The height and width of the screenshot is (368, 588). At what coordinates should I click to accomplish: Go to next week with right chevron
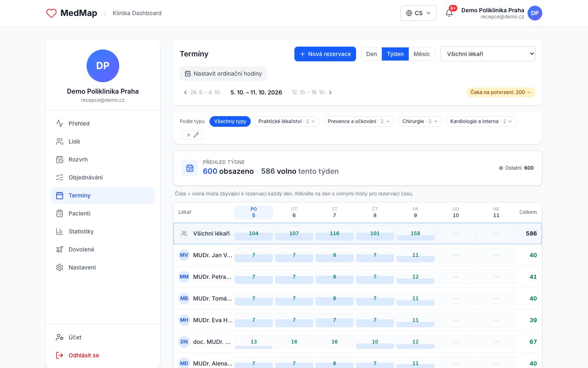pyautogui.click(x=330, y=92)
